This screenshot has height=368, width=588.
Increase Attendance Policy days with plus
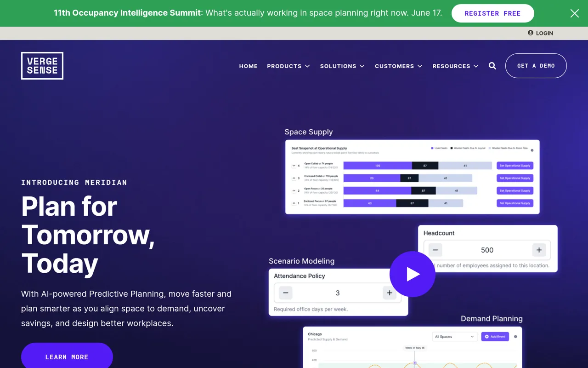coord(390,293)
